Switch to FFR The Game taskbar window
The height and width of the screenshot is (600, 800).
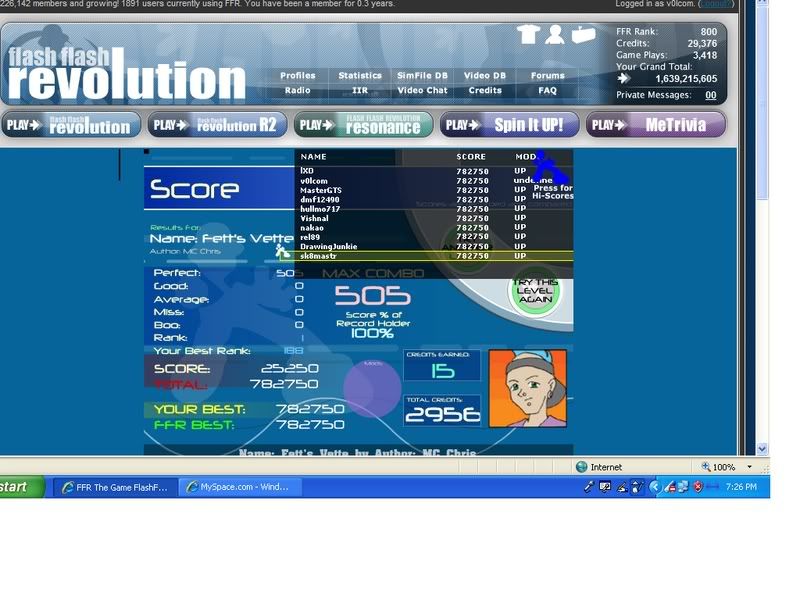click(x=116, y=487)
